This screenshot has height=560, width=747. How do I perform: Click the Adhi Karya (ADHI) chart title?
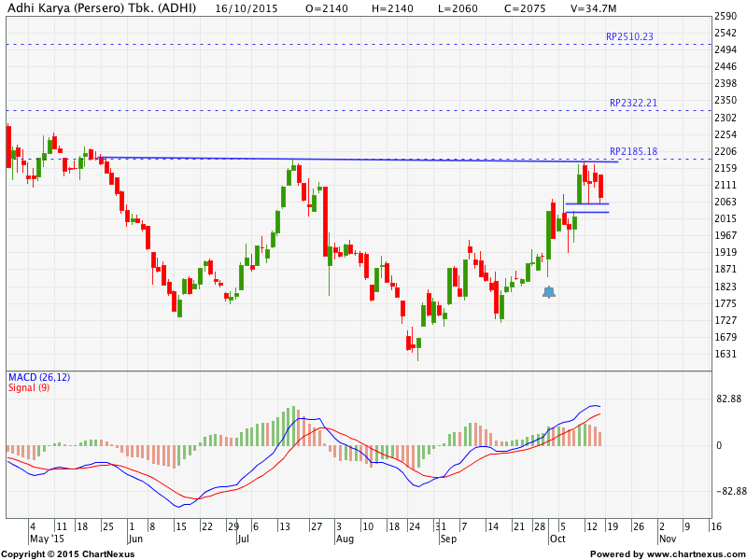(98, 7)
